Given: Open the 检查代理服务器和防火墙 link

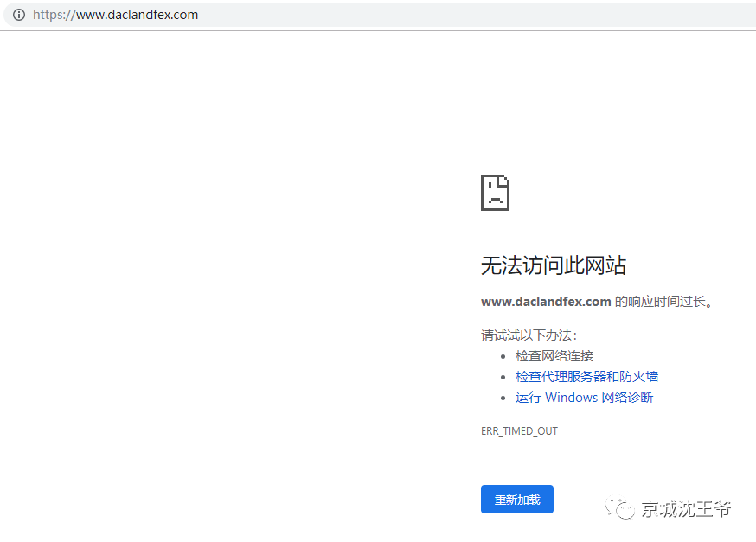Looking at the screenshot, I should (x=586, y=377).
